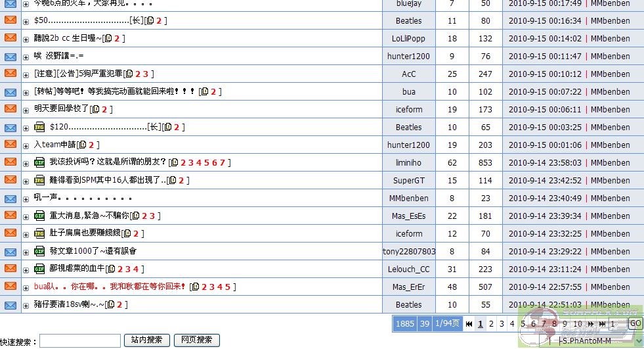Click JPG icon next to 肚子扁扁也要賺錢錢
This screenshot has width=644, height=349.
[x=39, y=233]
